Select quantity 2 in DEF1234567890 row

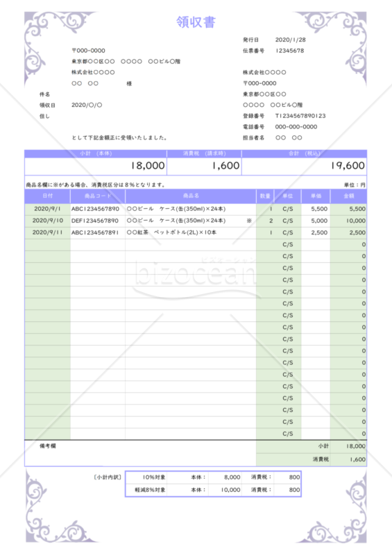(x=271, y=221)
